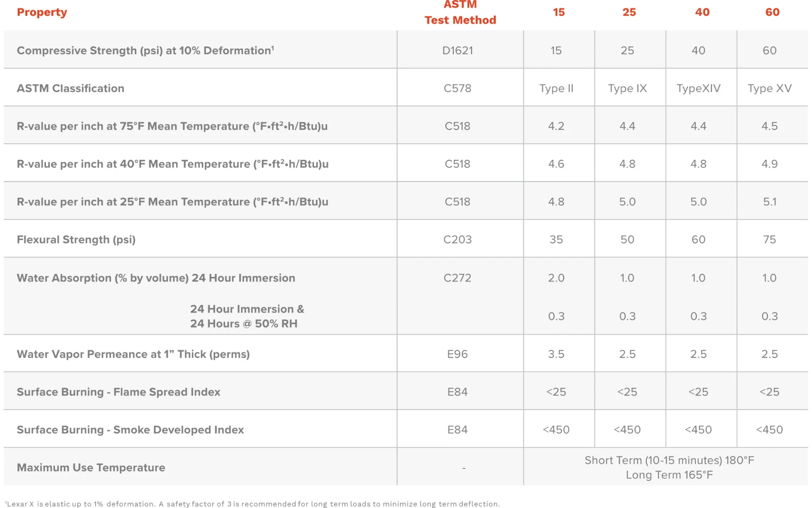Click the Water Vapor Permeance row label
This screenshot has height=508, width=812.
[x=133, y=354]
